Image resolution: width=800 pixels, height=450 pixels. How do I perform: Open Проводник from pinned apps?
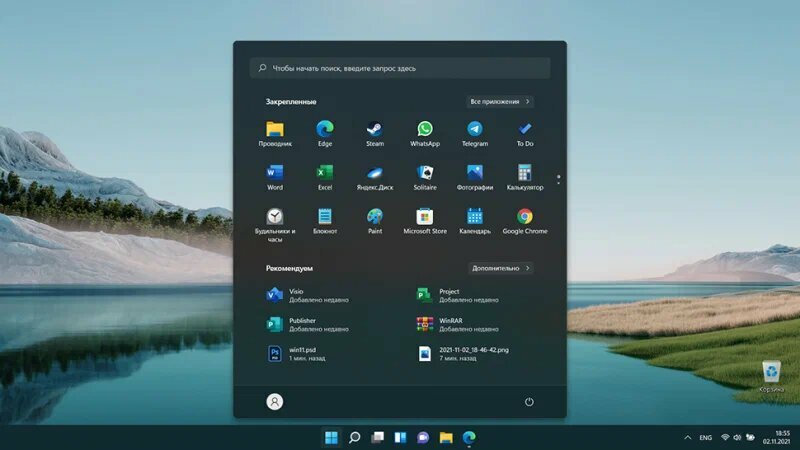click(274, 134)
